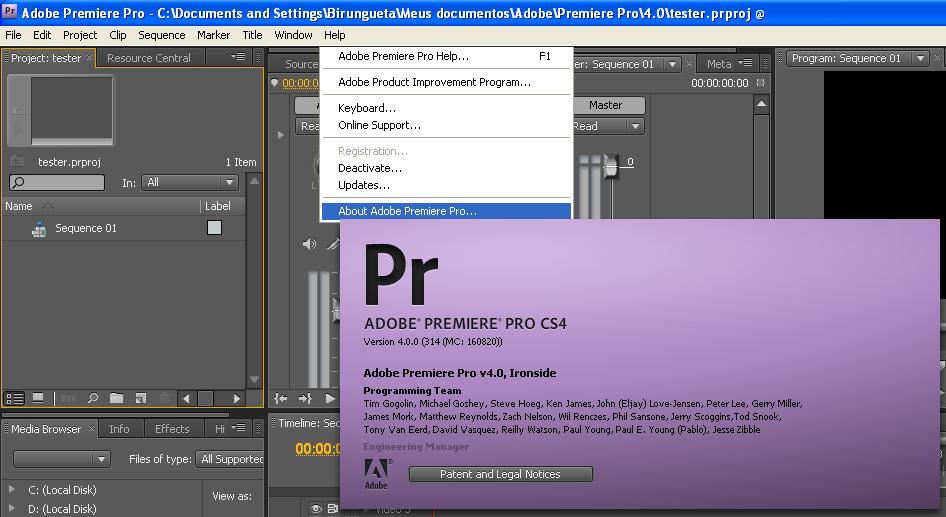Click the Premiere Pro title bar icon
This screenshot has width=946, height=517.
(10, 11)
